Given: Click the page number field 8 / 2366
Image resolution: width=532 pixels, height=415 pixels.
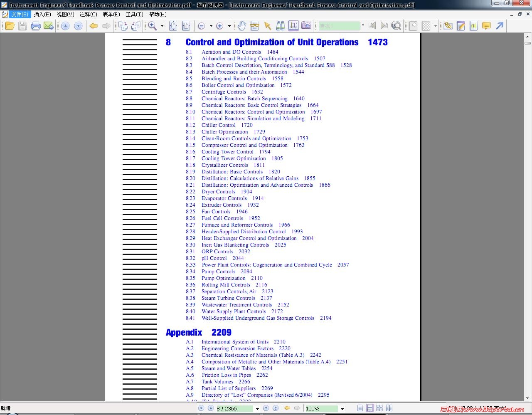Looking at the screenshot, I should click(234, 409).
